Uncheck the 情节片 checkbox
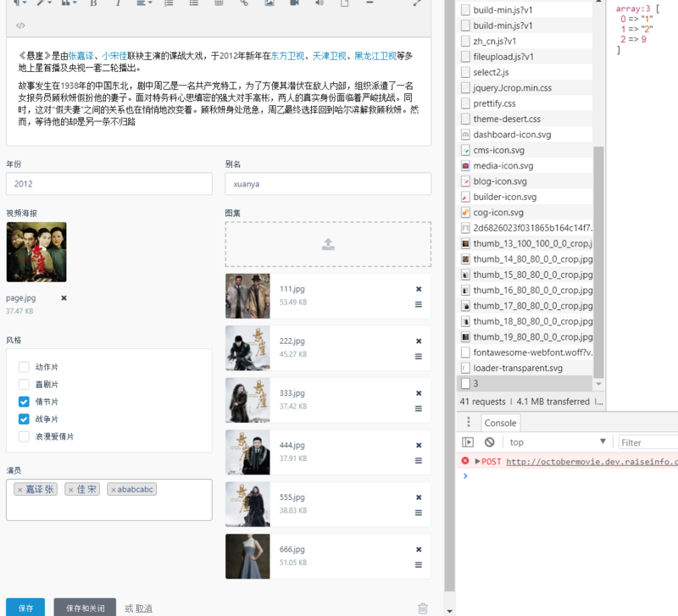Screen dimensions: 678x616 coord(24,402)
